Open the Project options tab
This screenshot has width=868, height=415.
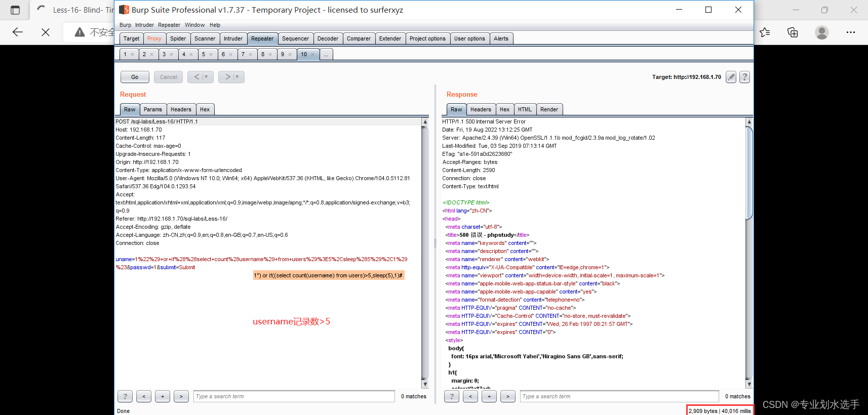click(x=427, y=38)
